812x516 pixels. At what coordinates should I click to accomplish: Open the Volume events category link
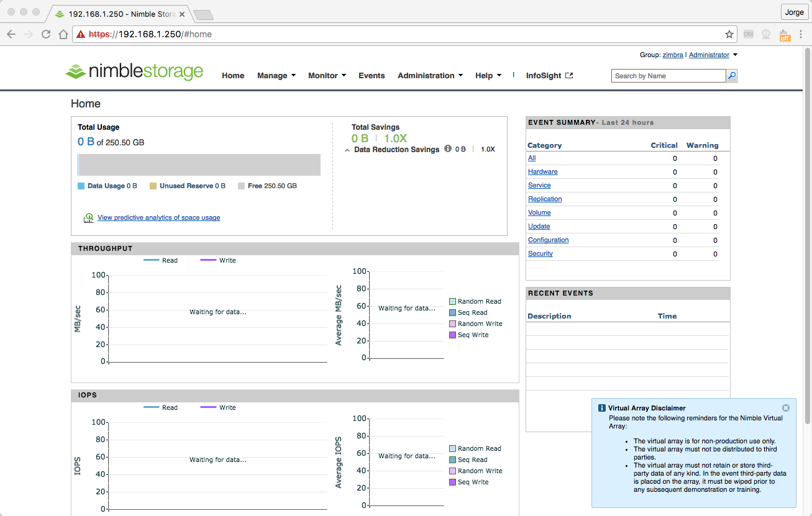[539, 213]
